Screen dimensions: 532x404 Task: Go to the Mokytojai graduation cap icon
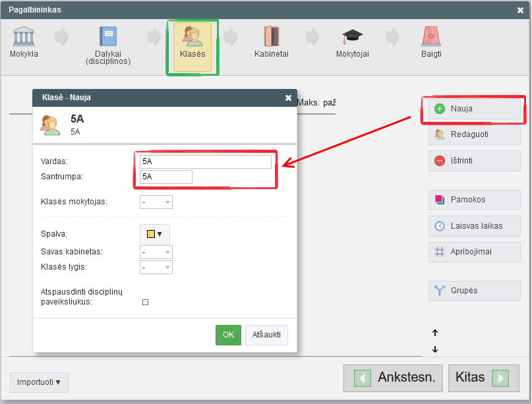pyautogui.click(x=352, y=37)
